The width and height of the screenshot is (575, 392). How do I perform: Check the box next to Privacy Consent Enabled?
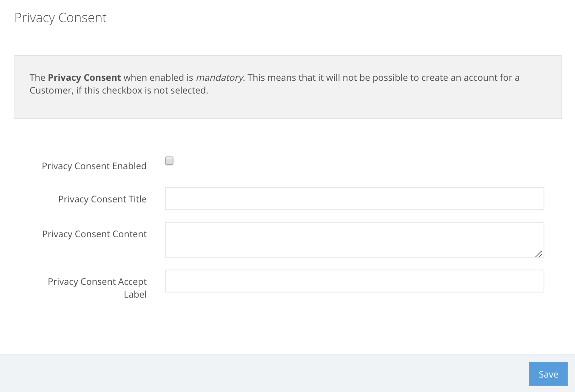pos(169,161)
